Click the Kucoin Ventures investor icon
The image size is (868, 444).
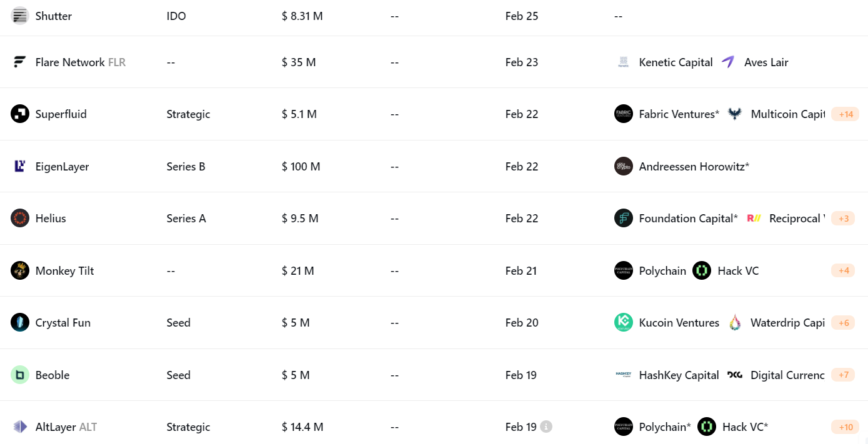[624, 323]
